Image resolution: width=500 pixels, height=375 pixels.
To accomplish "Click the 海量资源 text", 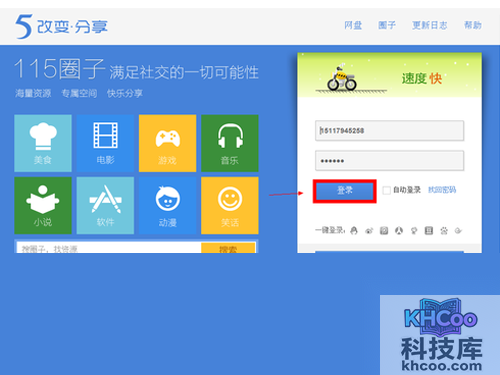I will [33, 93].
